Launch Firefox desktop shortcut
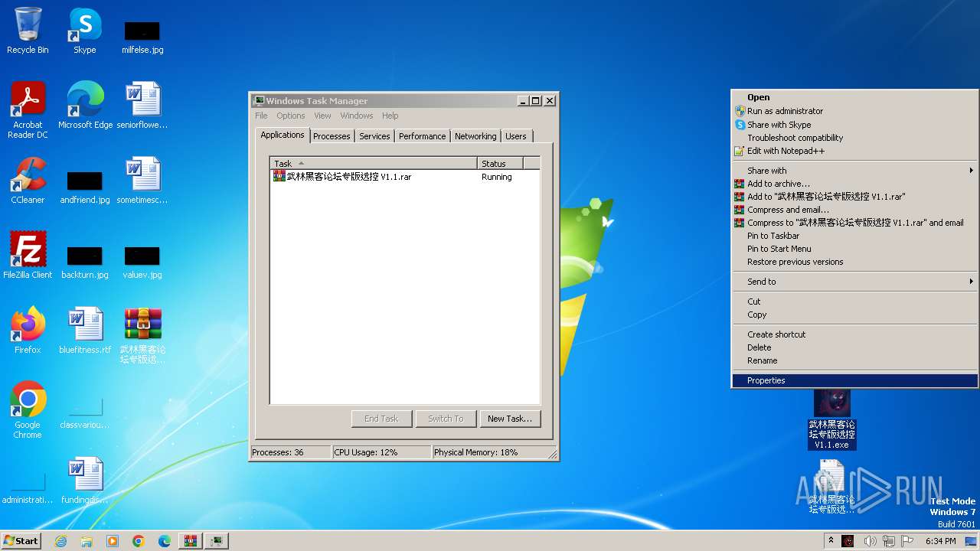This screenshot has height=551, width=980. [28, 330]
